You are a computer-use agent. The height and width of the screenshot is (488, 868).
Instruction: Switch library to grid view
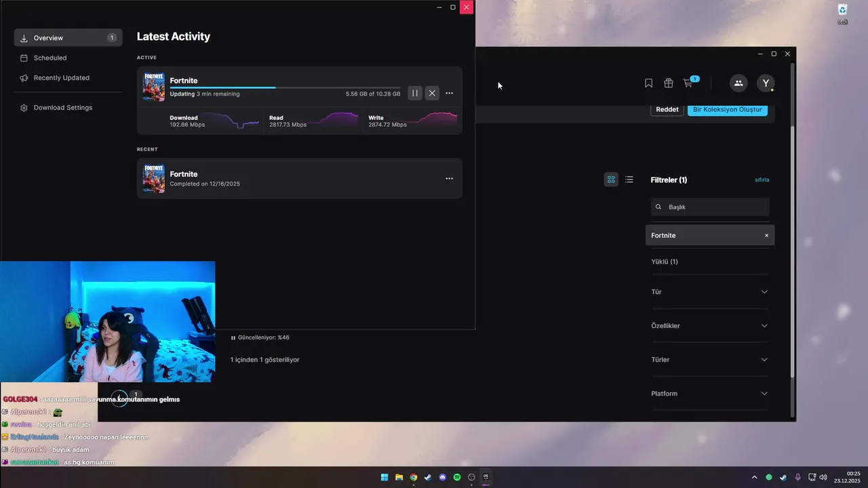click(x=611, y=180)
